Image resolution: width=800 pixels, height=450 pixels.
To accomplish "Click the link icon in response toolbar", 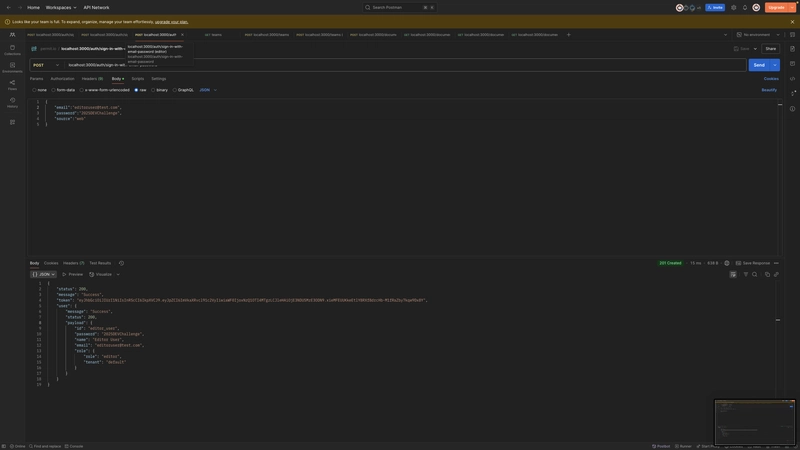I will [777, 274].
